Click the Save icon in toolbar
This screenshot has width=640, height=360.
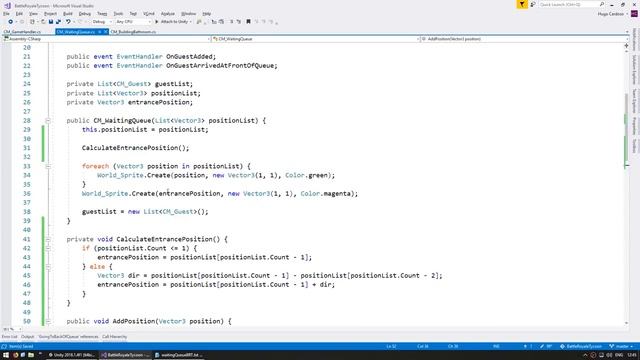(x=51, y=22)
